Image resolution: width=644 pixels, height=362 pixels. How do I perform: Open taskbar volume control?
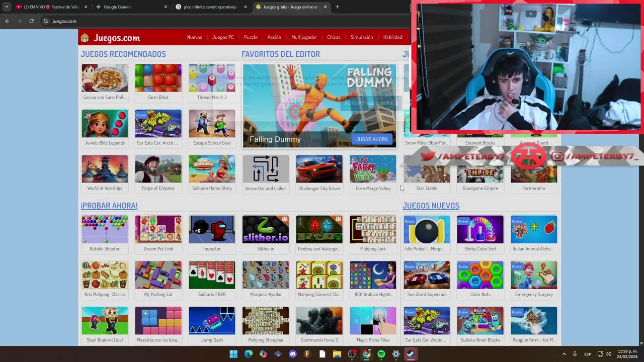pyautogui.click(x=608, y=354)
